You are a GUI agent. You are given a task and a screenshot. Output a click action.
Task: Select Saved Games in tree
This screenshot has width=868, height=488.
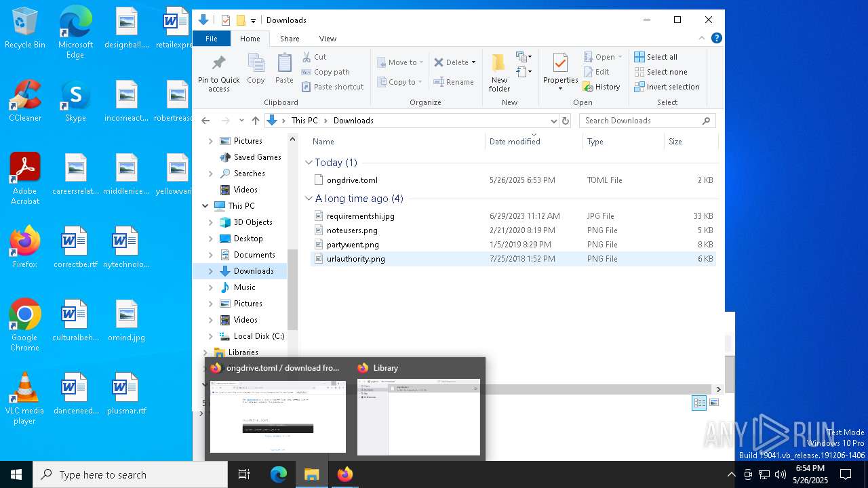coord(257,157)
